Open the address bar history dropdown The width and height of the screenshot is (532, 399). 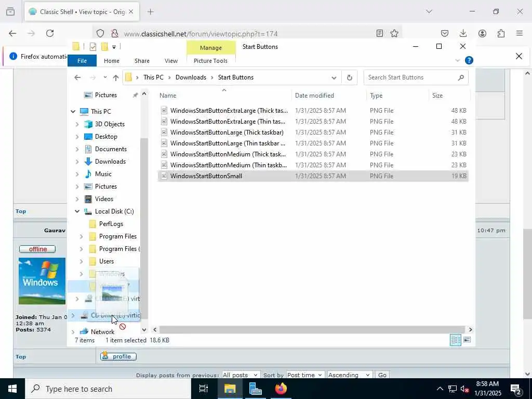(334, 77)
